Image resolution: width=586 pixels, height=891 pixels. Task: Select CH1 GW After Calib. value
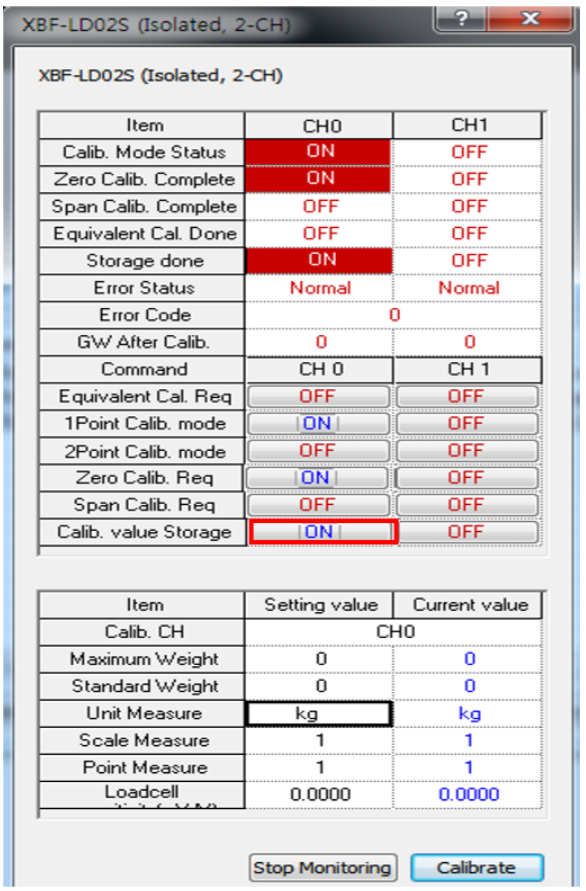point(468,342)
